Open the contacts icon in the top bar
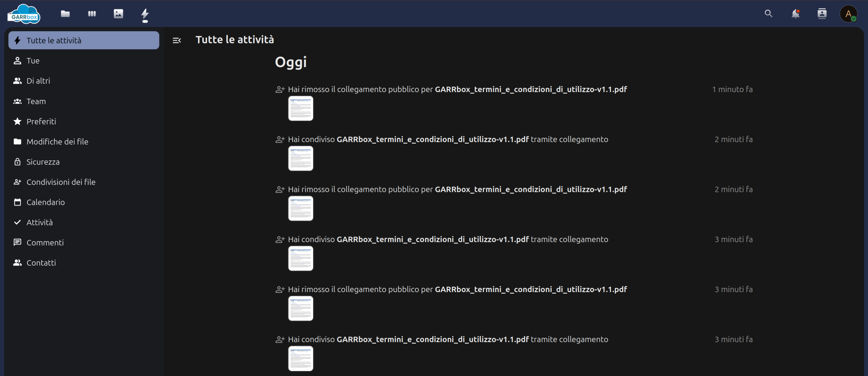 (x=822, y=14)
